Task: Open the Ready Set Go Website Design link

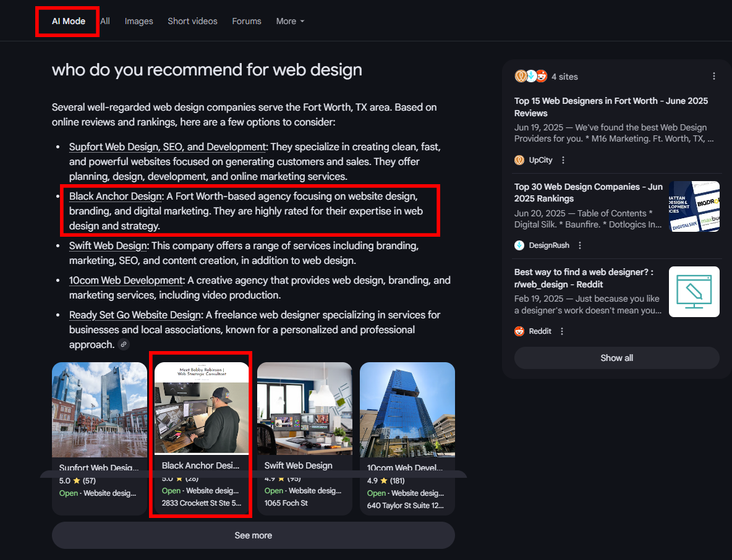Action: point(135,315)
